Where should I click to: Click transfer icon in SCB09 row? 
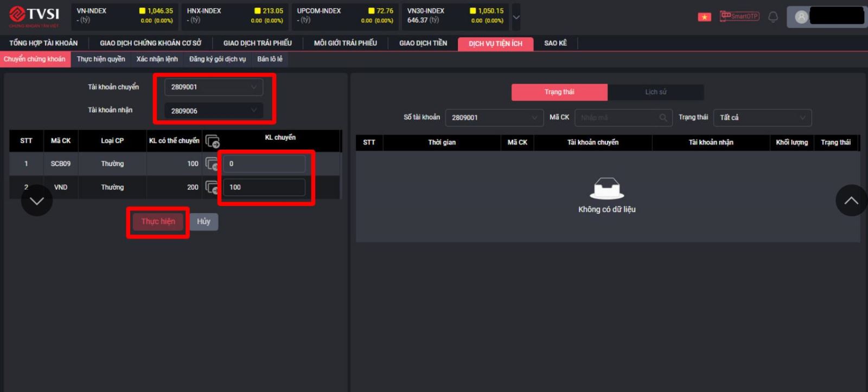212,164
